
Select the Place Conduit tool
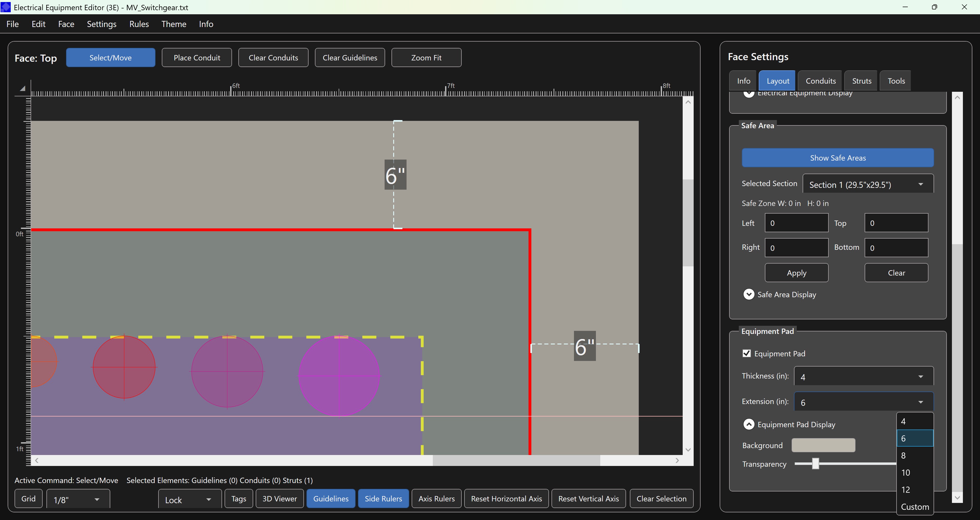(x=196, y=57)
